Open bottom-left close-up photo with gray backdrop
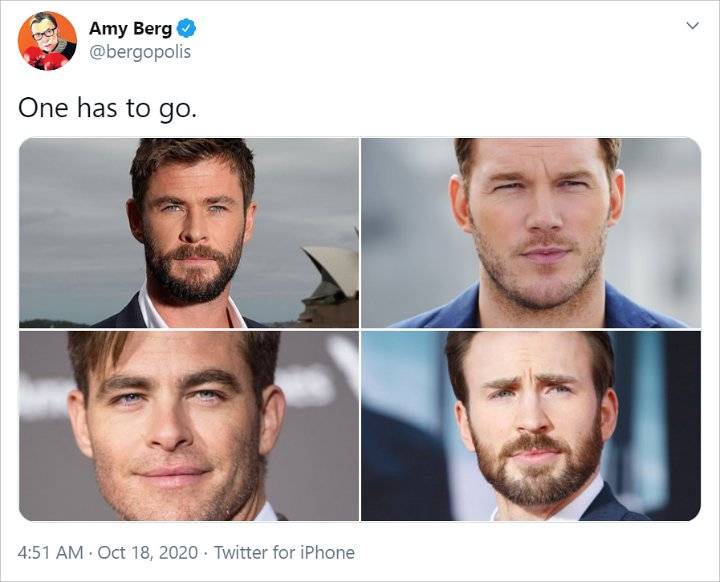This screenshot has width=720, height=582. tap(189, 426)
